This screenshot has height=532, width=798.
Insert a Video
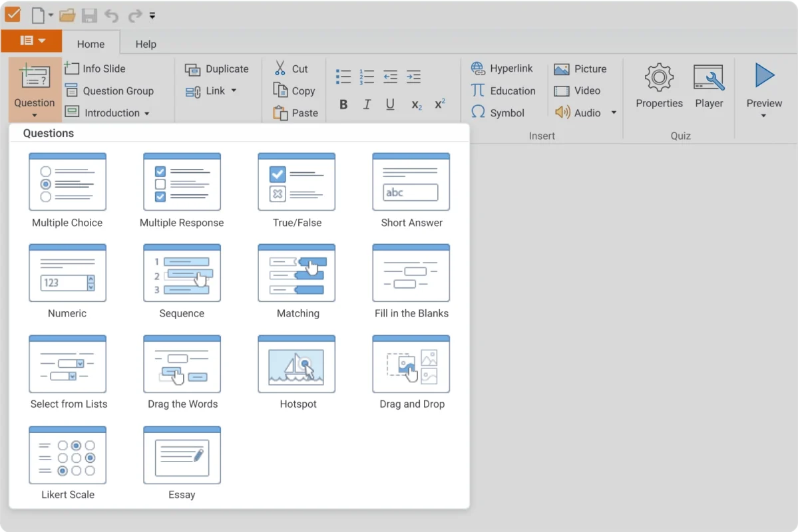[577, 90]
